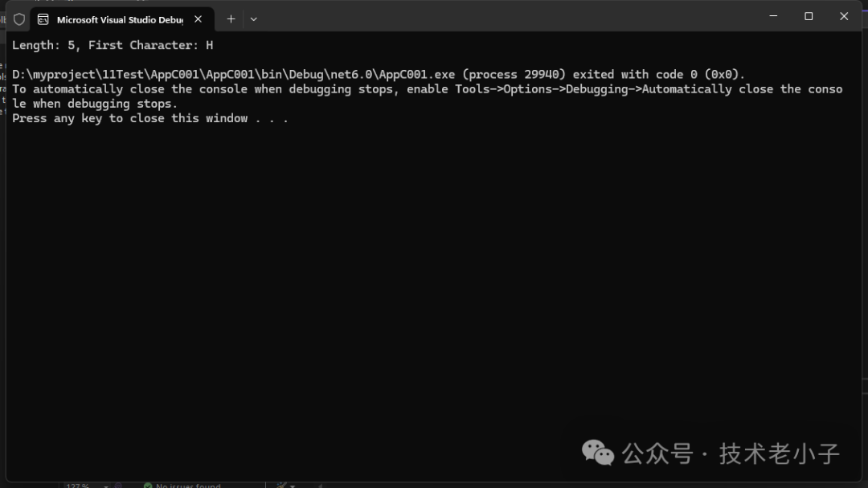
Task: Open the 127 % zoom dropdown below
Action: (105, 486)
